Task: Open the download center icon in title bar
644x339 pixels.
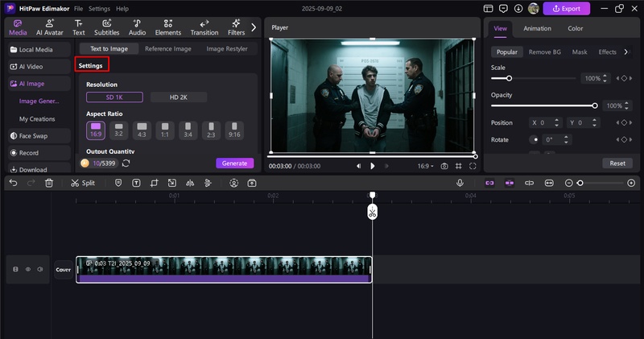Action: click(x=518, y=9)
